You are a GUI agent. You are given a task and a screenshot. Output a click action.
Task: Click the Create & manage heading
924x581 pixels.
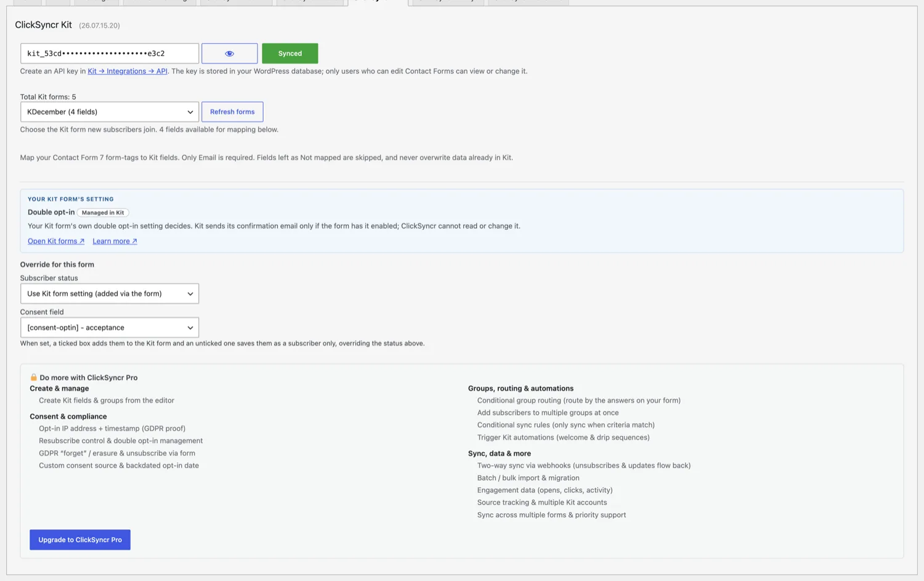59,388
